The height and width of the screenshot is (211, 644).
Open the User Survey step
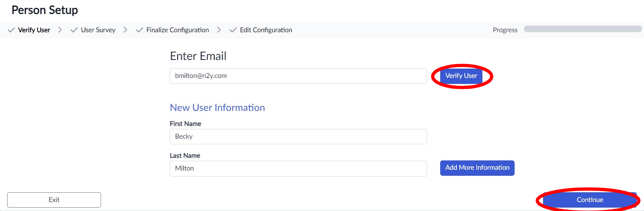coord(98,30)
